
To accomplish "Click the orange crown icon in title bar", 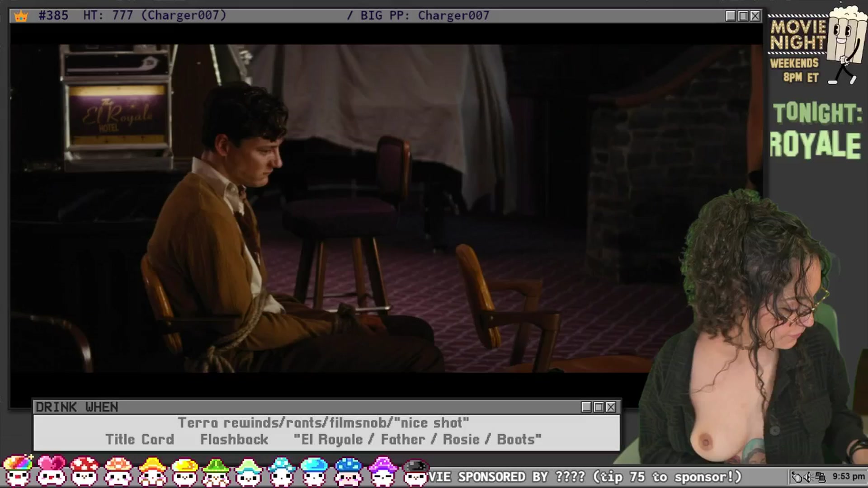I will coord(21,16).
